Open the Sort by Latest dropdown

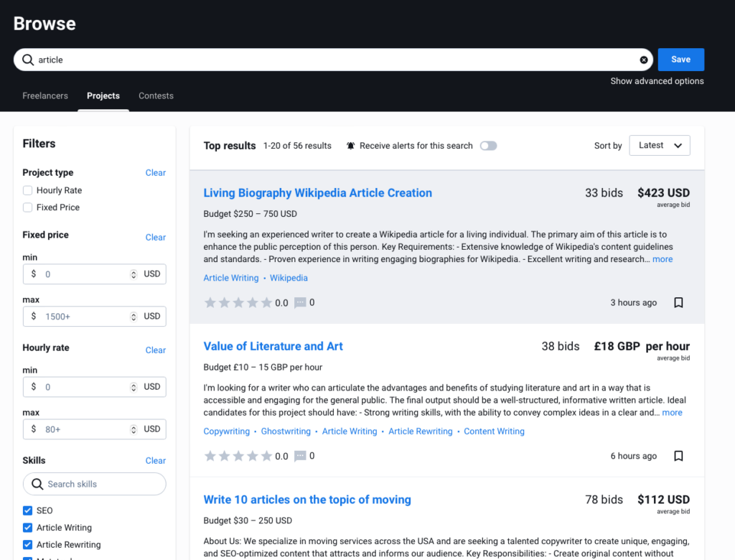(660, 146)
